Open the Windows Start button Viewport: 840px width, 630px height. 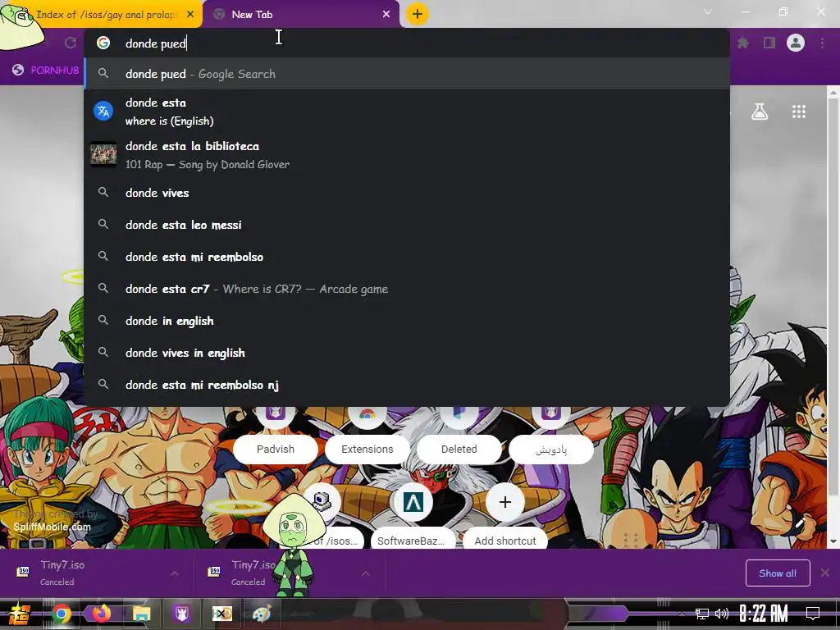click(19, 614)
